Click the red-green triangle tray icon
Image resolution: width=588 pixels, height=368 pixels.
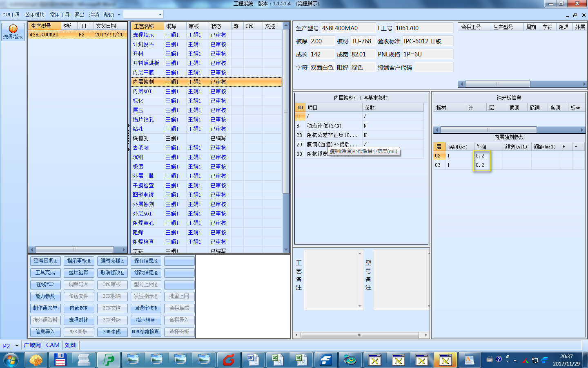coord(525,361)
